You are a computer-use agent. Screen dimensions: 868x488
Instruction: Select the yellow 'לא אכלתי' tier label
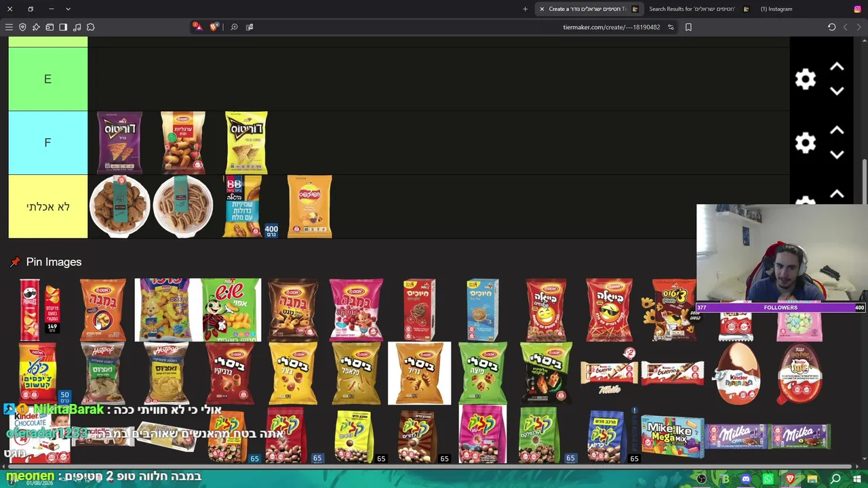pyautogui.click(x=48, y=207)
